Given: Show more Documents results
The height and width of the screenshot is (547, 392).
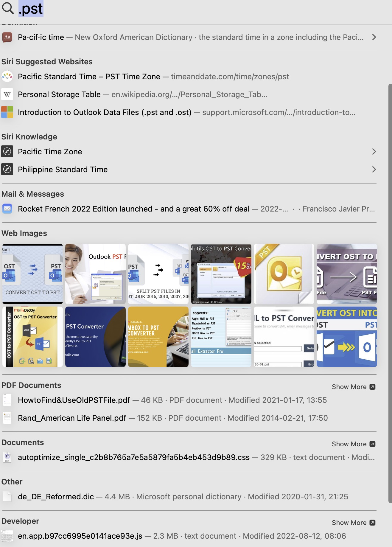Looking at the screenshot, I should pos(354,444).
